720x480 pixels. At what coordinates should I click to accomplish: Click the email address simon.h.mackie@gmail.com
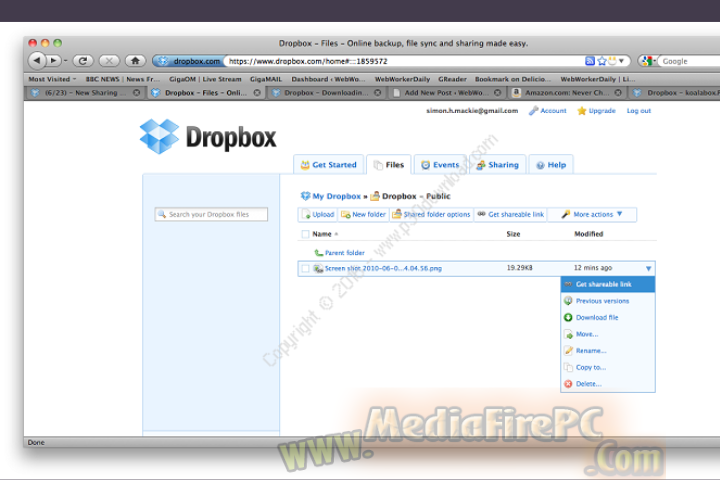click(x=472, y=111)
